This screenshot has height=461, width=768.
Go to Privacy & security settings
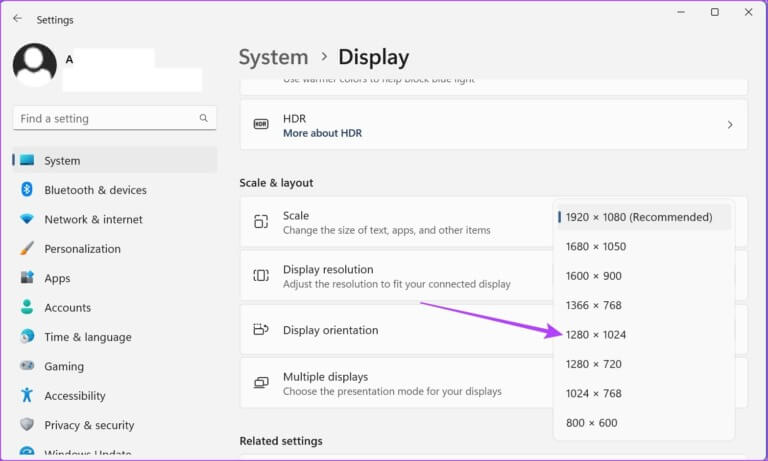89,425
